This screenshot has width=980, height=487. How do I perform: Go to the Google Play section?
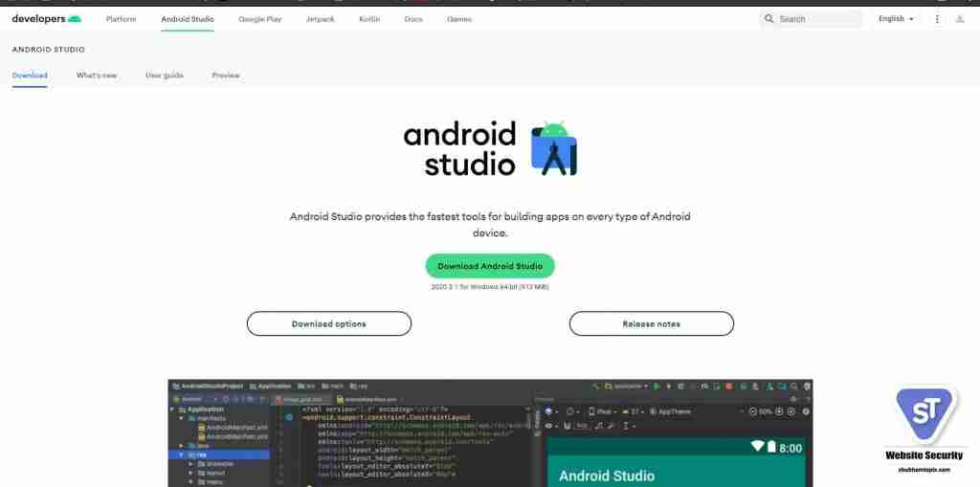(x=260, y=19)
